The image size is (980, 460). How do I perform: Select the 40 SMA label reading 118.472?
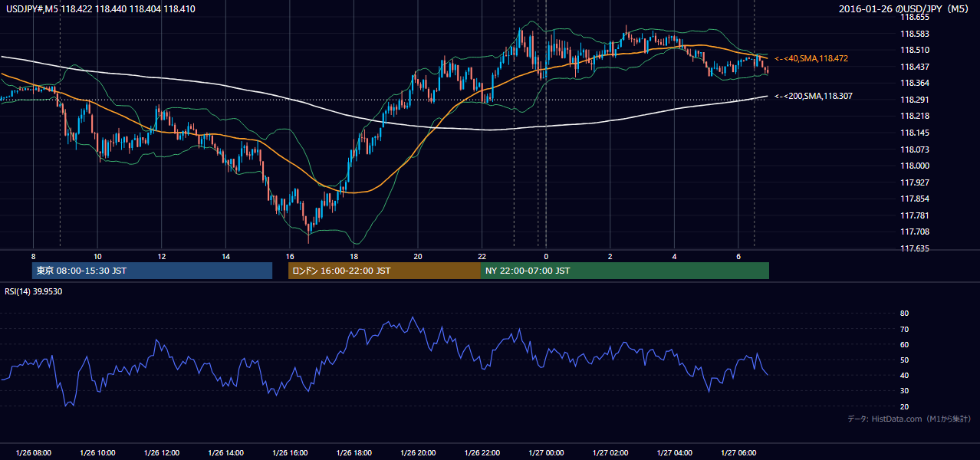click(811, 58)
